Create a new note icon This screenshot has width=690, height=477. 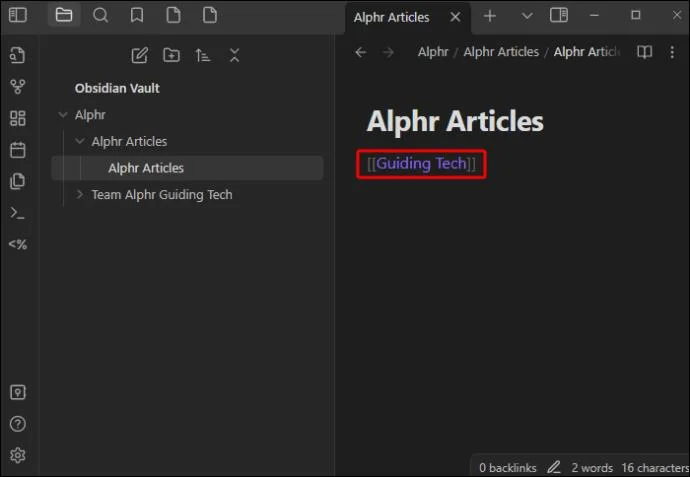click(x=139, y=55)
